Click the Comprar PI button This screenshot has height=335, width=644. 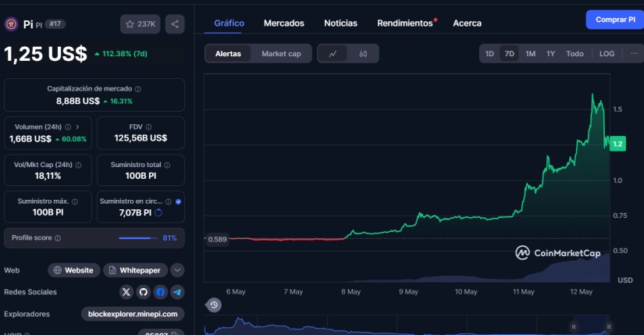tap(615, 20)
